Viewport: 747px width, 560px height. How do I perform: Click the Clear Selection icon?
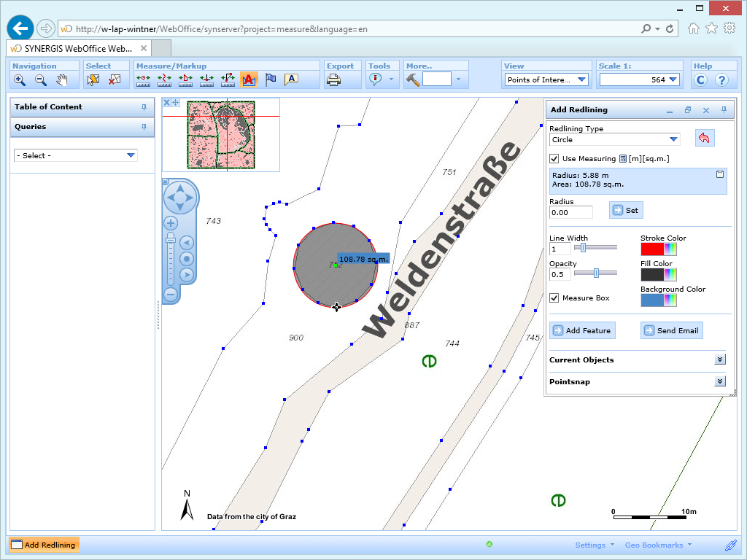[x=113, y=80]
